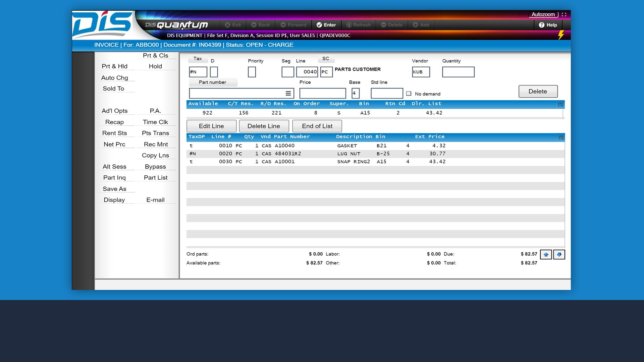Click Alt Sess in the side menu

tap(115, 167)
